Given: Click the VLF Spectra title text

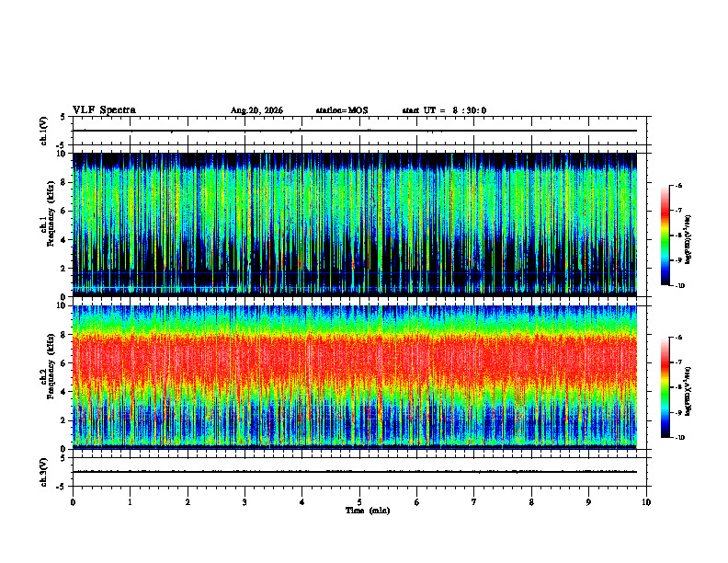Looking at the screenshot, I should [104, 110].
